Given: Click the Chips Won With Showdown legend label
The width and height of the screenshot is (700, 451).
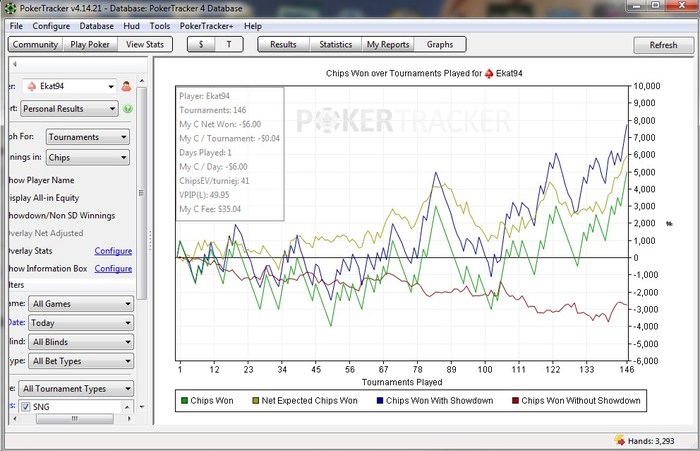Looking at the screenshot, I should [x=439, y=401].
